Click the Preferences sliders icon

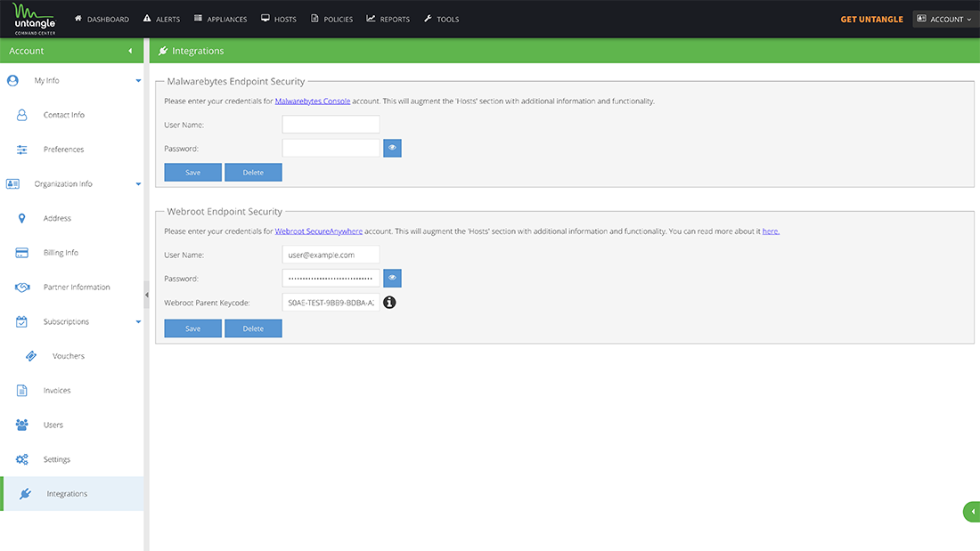click(x=22, y=150)
